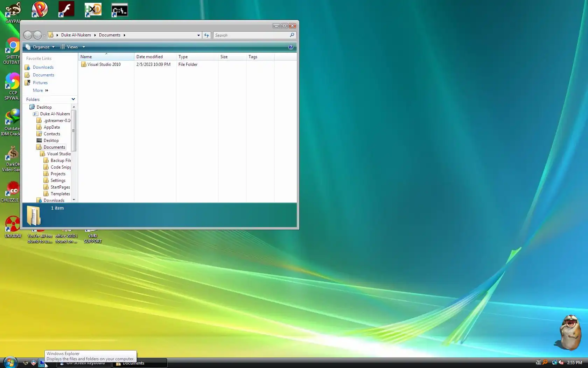This screenshot has width=588, height=368.
Task: Open the Windows Start orb
Action: (x=10, y=362)
